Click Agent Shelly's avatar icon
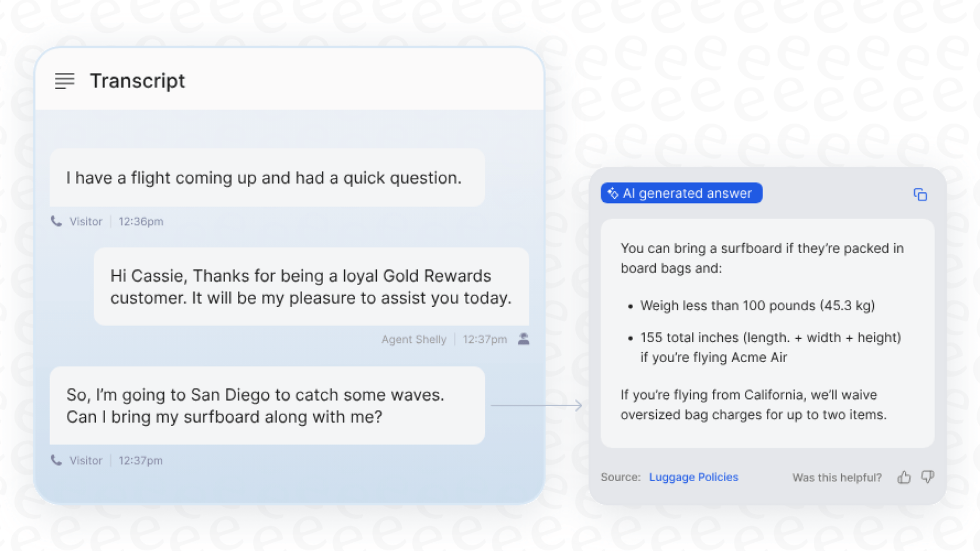 point(523,339)
